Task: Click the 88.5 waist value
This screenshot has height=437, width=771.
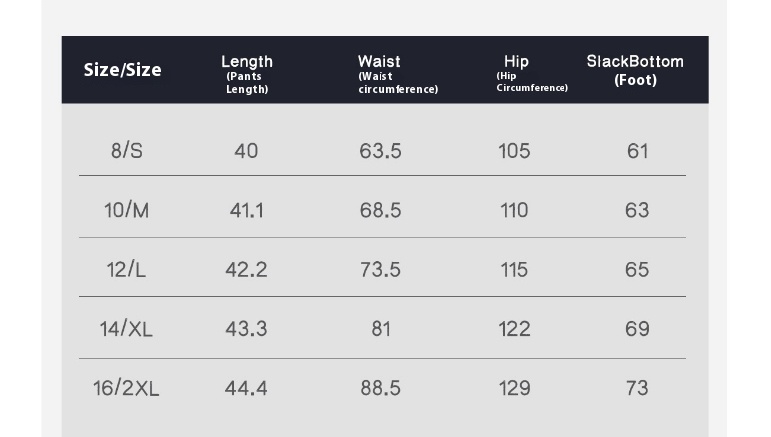Action: tap(381, 388)
